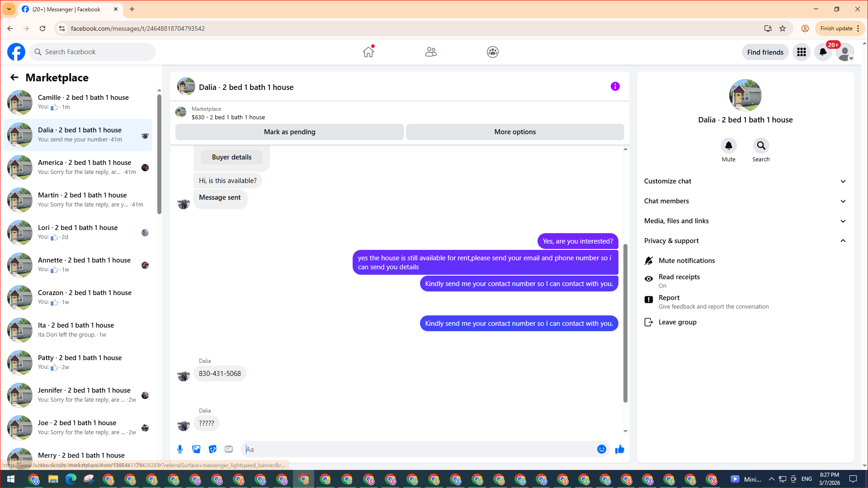
Task: Expand Customize chat section
Action: pos(745,181)
